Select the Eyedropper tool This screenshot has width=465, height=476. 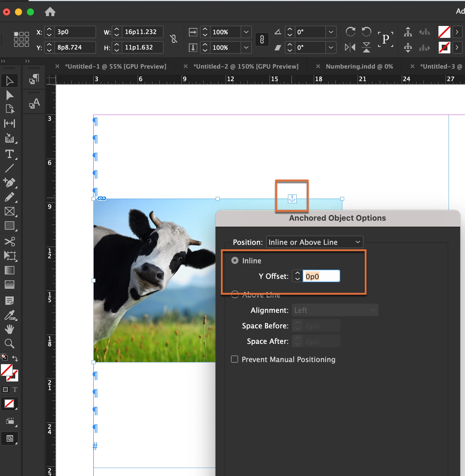(x=10, y=315)
